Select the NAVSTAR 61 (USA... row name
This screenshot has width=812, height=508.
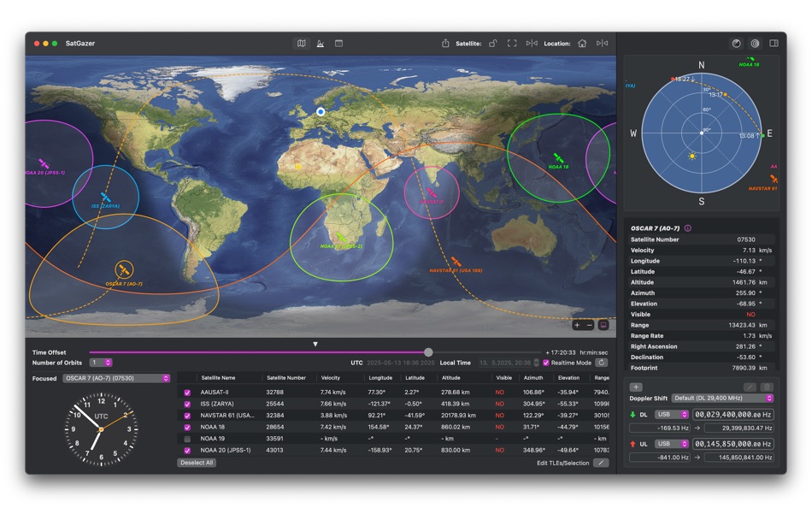click(227, 416)
